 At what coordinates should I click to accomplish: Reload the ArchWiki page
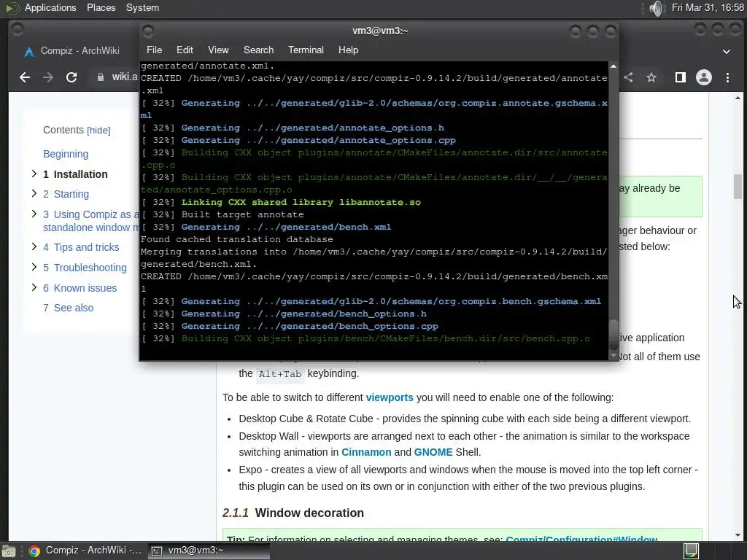pyautogui.click(x=71, y=77)
